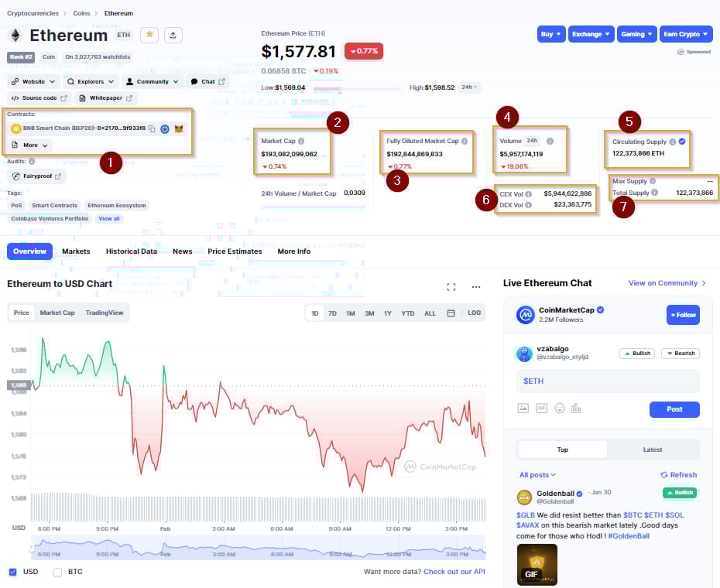Switch the chart to Market Cap view

click(57, 313)
